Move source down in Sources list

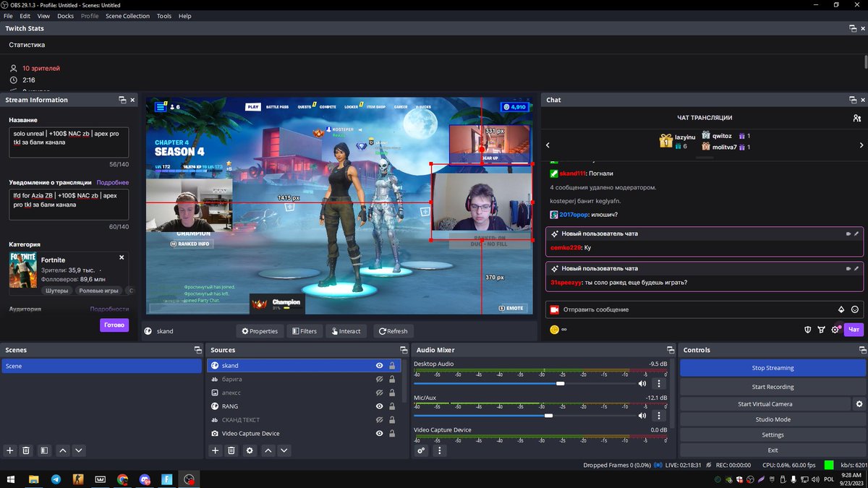point(284,450)
